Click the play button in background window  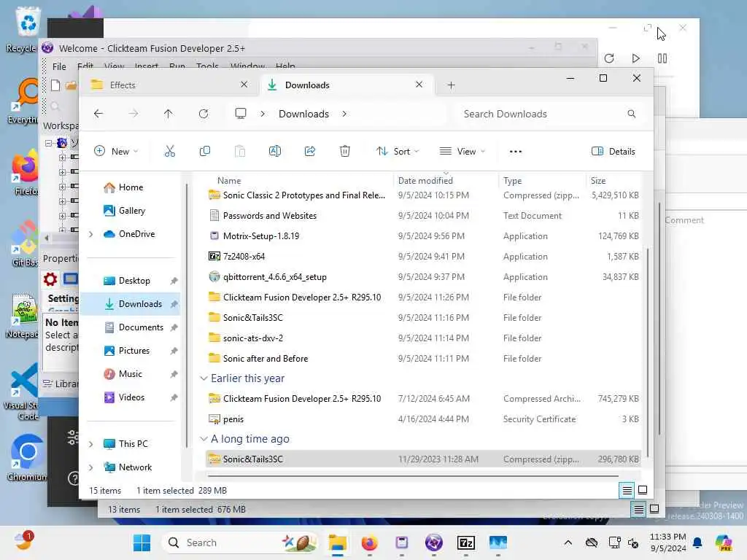coord(635,58)
